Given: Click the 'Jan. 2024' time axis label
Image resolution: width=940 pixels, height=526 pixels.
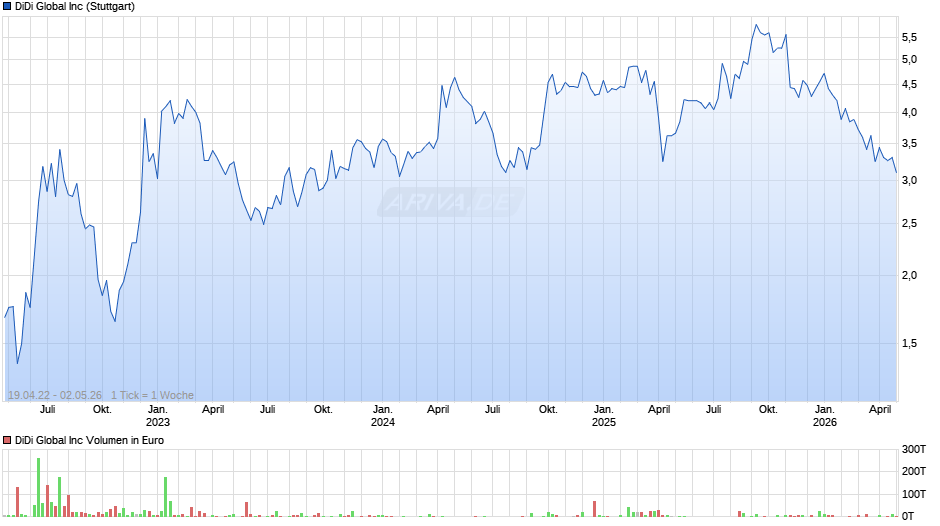Looking at the screenshot, I should point(382,416).
